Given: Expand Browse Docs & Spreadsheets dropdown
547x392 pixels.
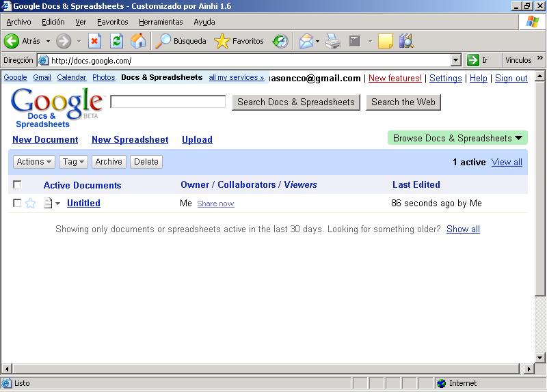Looking at the screenshot, I should tap(457, 138).
